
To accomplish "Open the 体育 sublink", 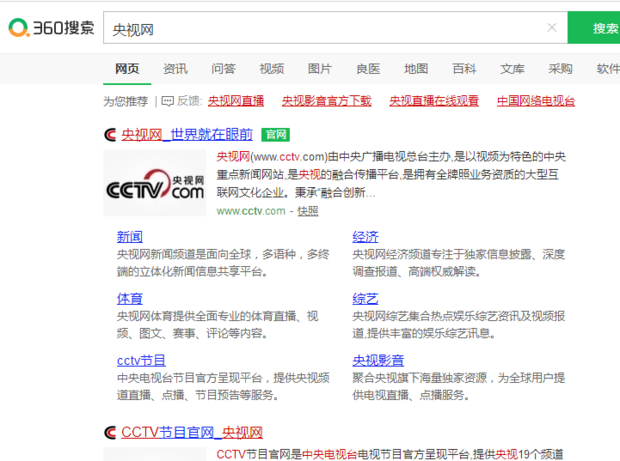I will click(130, 299).
